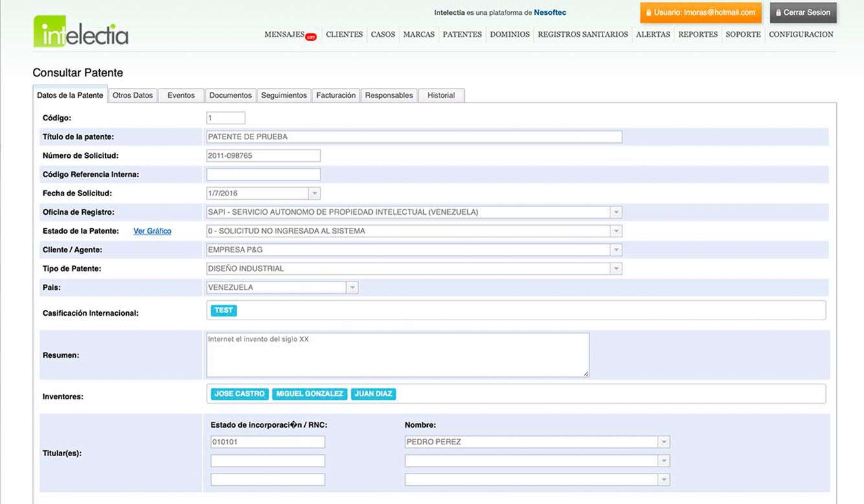Expand the Fecha de Solicitud date dropdown
864x504 pixels.
pyautogui.click(x=314, y=193)
